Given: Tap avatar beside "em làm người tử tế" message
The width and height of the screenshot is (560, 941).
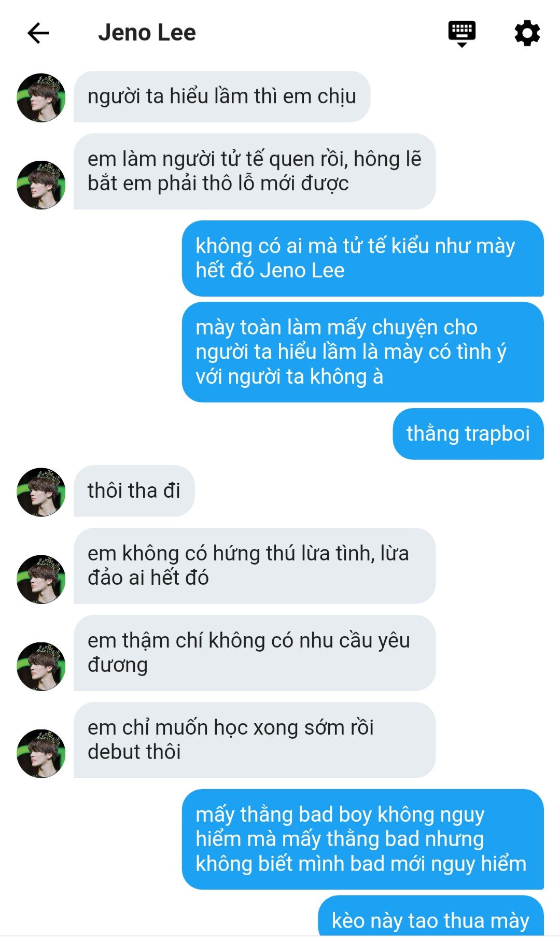Looking at the screenshot, I should (x=41, y=185).
